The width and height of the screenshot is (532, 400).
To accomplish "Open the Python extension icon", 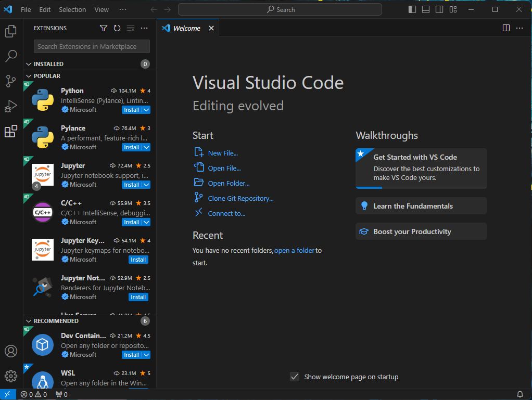I will (x=42, y=100).
